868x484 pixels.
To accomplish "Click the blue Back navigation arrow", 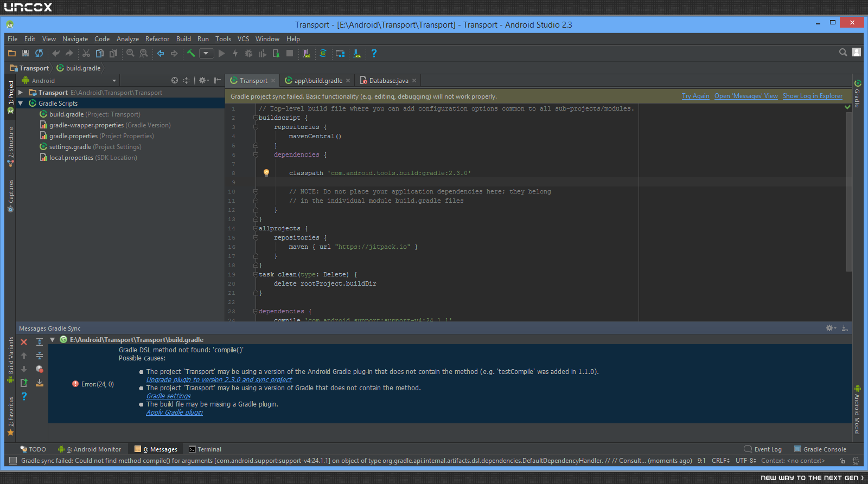I will [x=161, y=53].
